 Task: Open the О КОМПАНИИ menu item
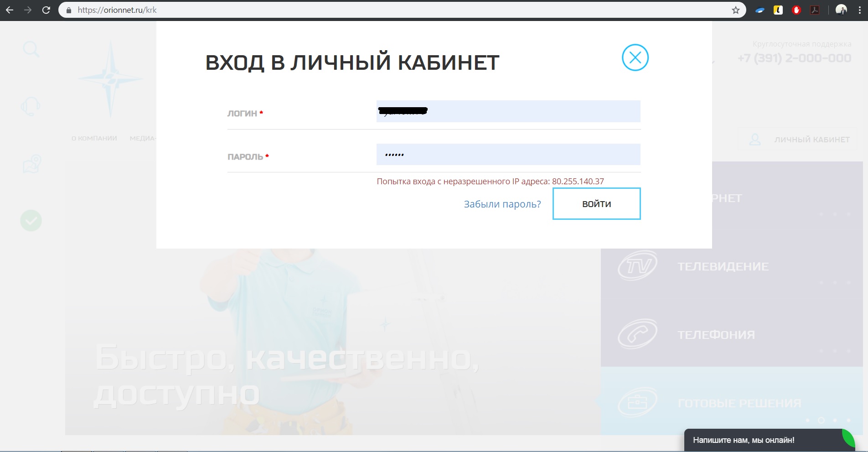(x=94, y=138)
